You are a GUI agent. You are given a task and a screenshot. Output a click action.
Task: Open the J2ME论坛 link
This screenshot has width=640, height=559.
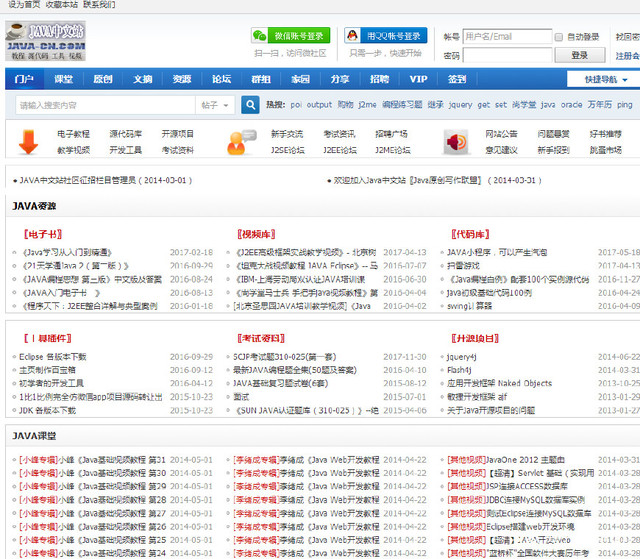[393, 150]
